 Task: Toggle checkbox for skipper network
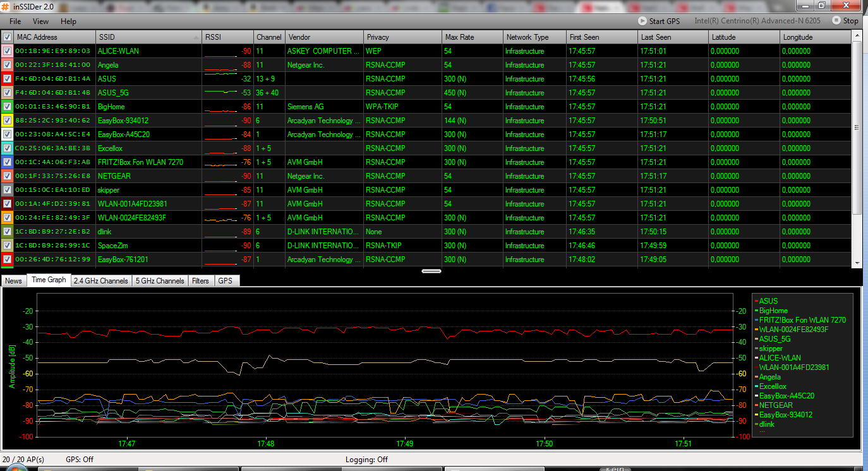click(7, 190)
